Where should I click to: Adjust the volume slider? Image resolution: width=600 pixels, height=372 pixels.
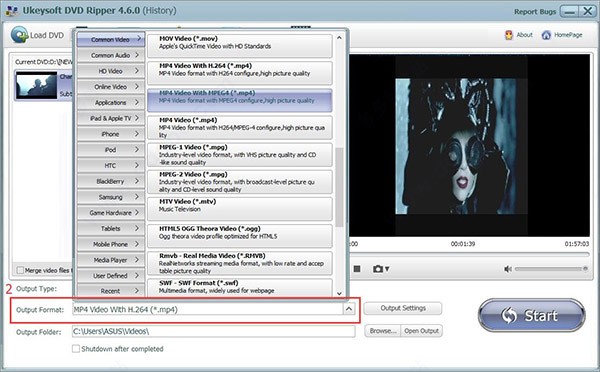coord(551,269)
